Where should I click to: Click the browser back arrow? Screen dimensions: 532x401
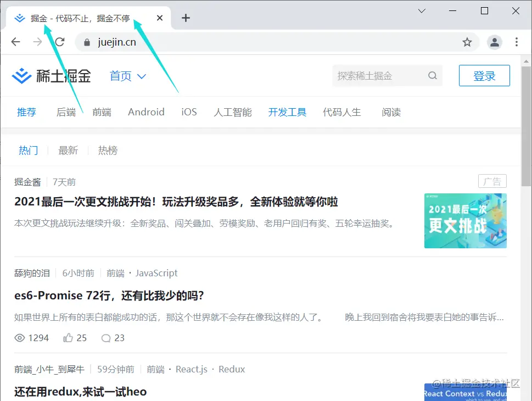(15, 42)
